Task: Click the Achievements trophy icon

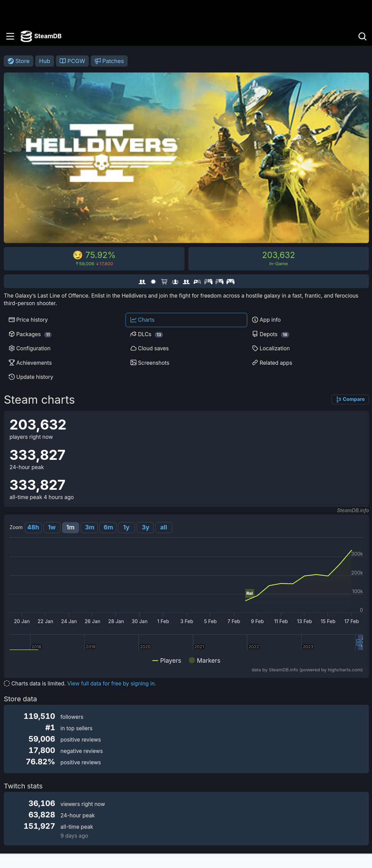Action: pyautogui.click(x=12, y=363)
